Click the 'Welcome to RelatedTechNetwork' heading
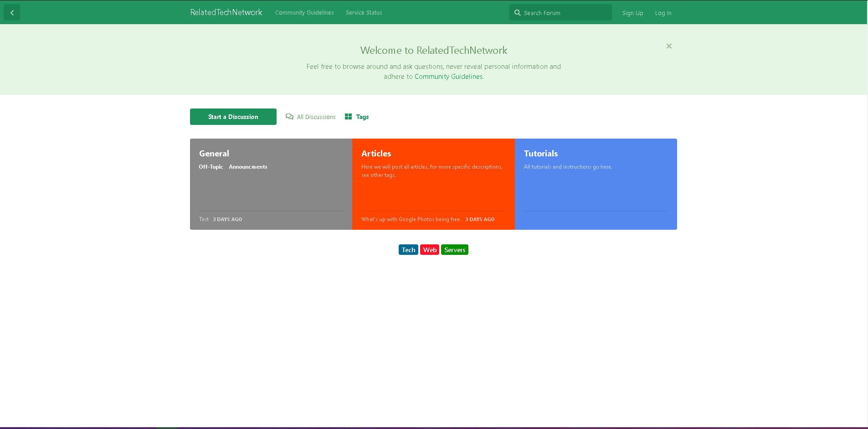 click(434, 50)
